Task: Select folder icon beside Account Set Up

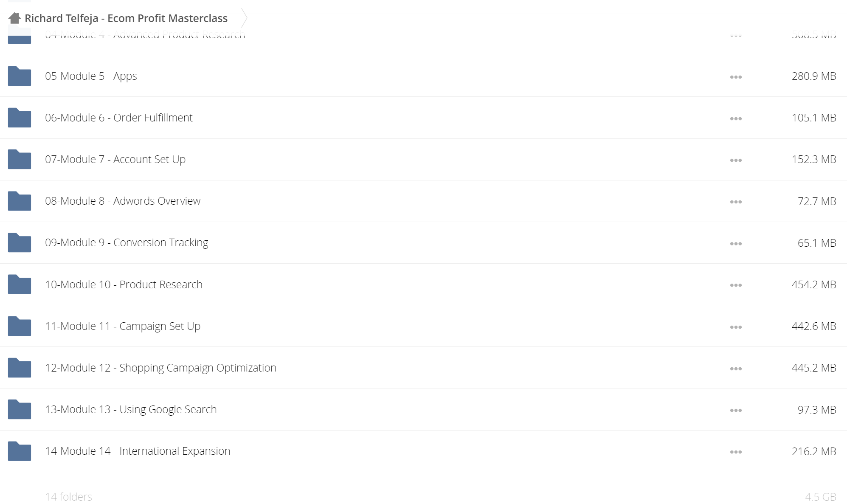Action: tap(20, 159)
